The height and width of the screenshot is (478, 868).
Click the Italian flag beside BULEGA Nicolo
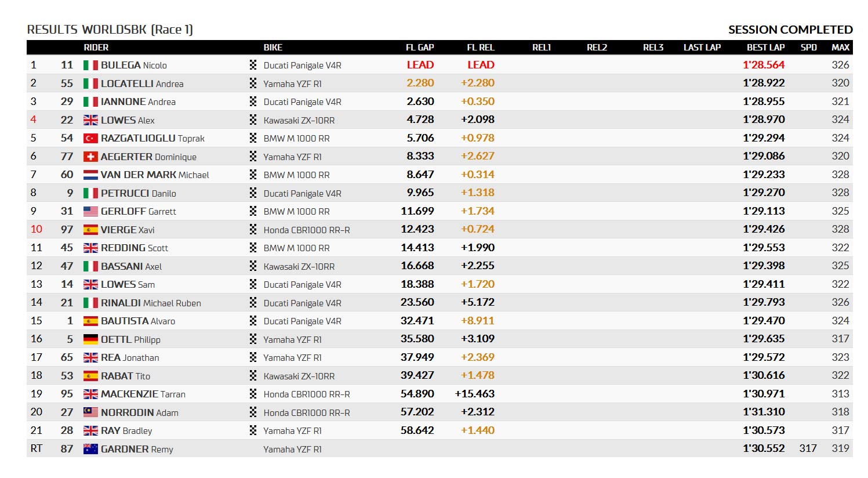tap(90, 65)
